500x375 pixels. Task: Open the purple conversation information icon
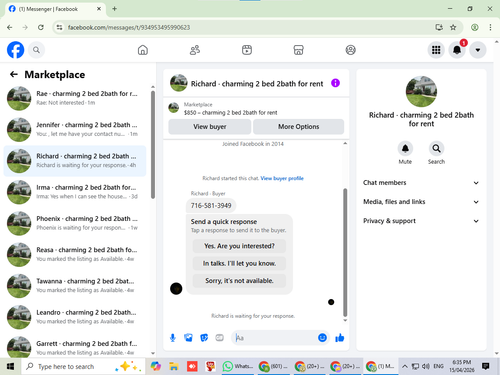point(335,83)
